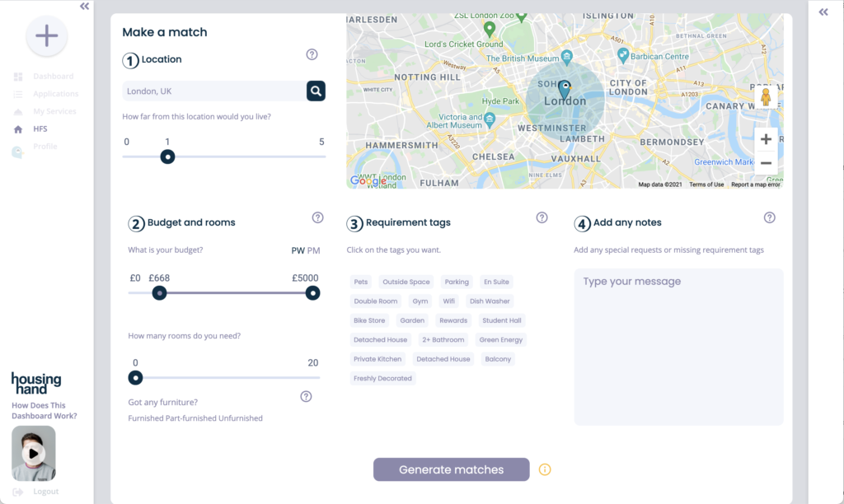Toggle the Balcony tag

click(x=498, y=359)
